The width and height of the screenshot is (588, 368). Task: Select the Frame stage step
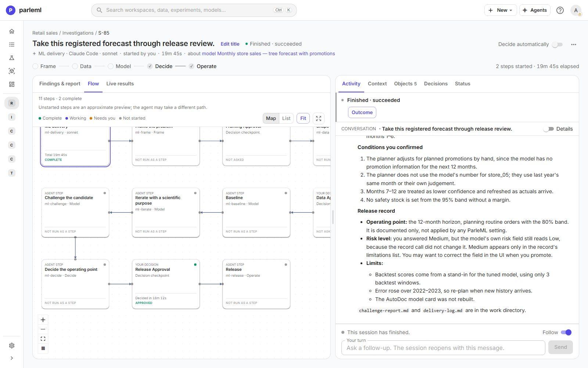click(x=44, y=66)
